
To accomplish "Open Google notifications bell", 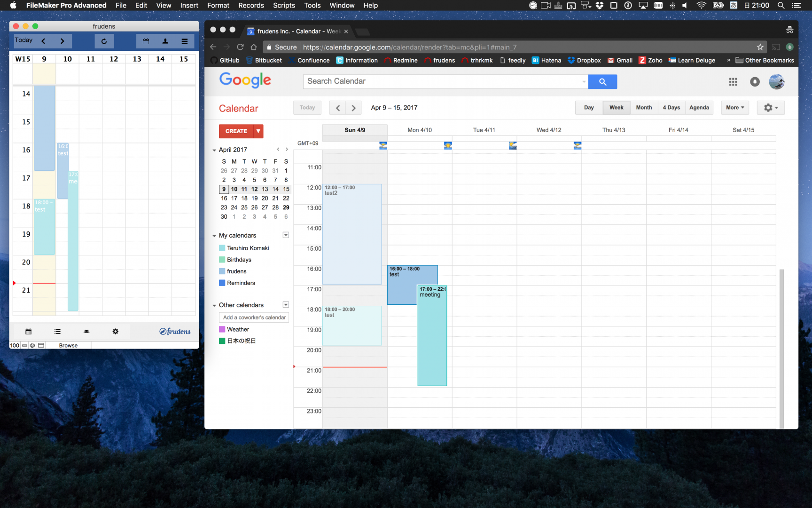I will point(755,82).
